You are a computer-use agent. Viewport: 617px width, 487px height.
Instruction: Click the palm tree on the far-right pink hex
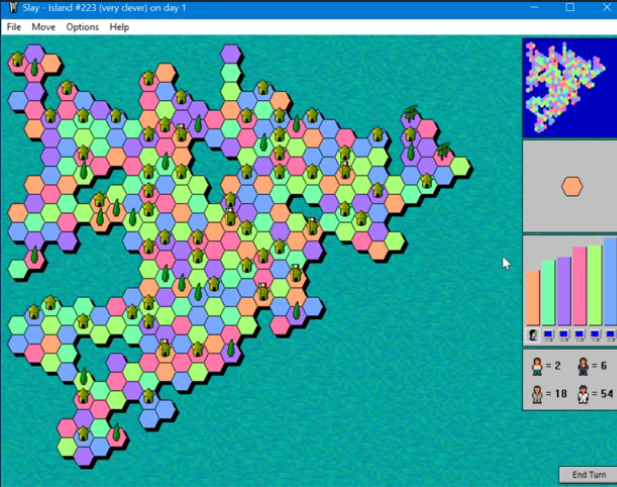pyautogui.click(x=443, y=151)
